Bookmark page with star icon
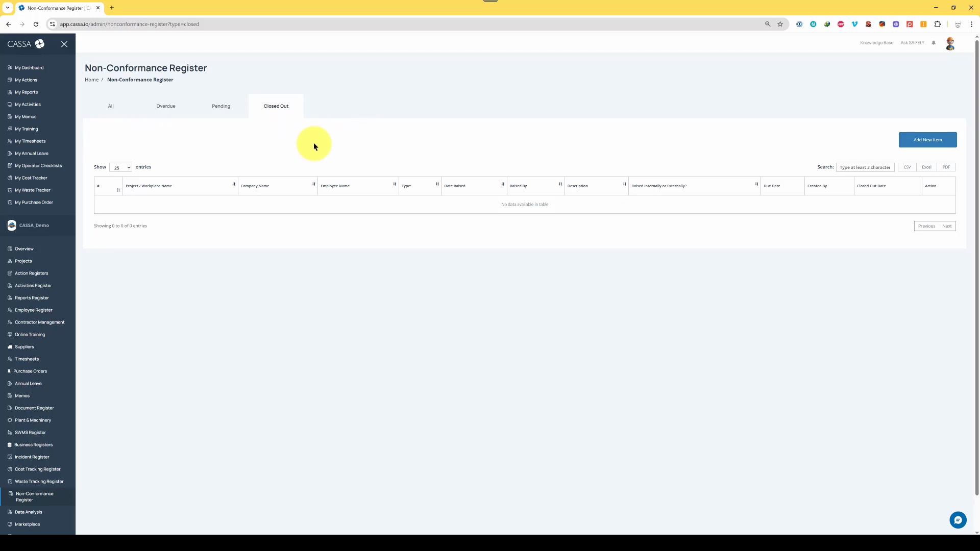The width and height of the screenshot is (980, 551). point(780,24)
